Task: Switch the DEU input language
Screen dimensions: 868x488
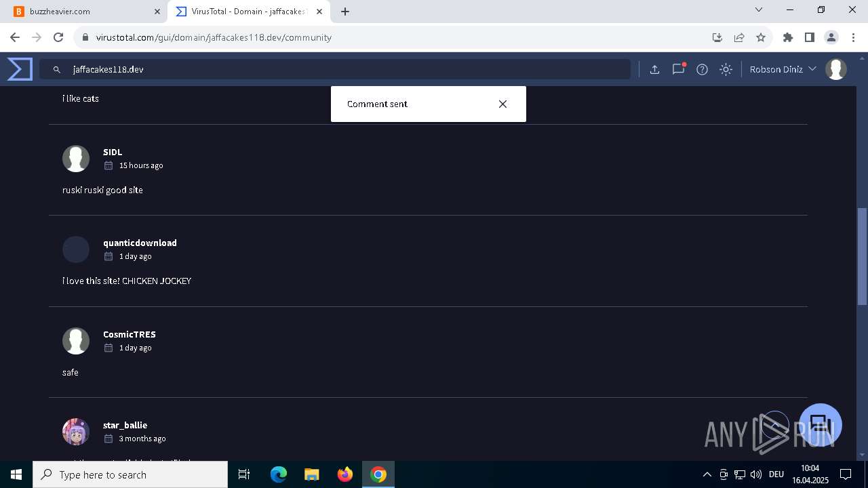Action: point(776,474)
